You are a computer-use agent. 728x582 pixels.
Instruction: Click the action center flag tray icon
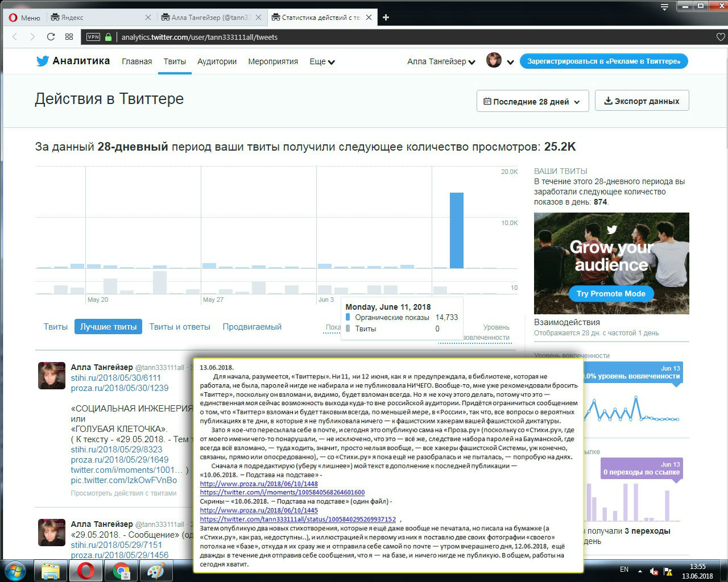pyautogui.click(x=668, y=571)
